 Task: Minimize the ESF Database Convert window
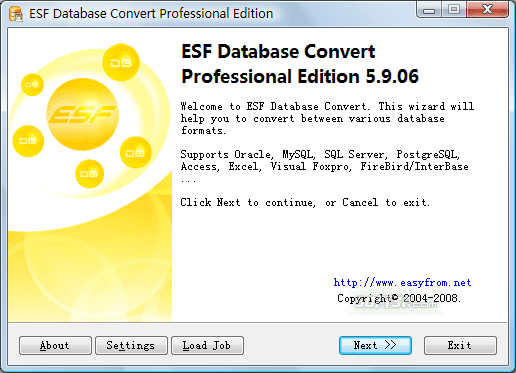click(x=429, y=10)
